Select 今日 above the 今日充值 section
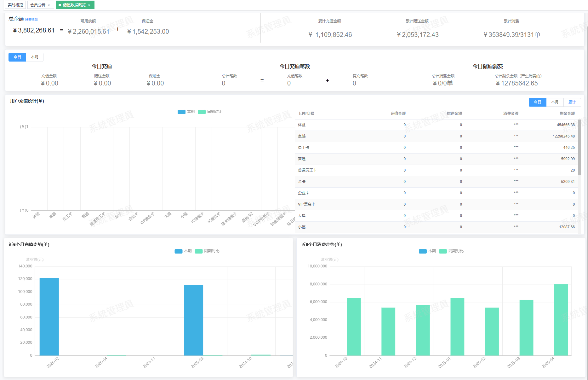Viewport: 588px width, 380px height. pyautogui.click(x=17, y=57)
